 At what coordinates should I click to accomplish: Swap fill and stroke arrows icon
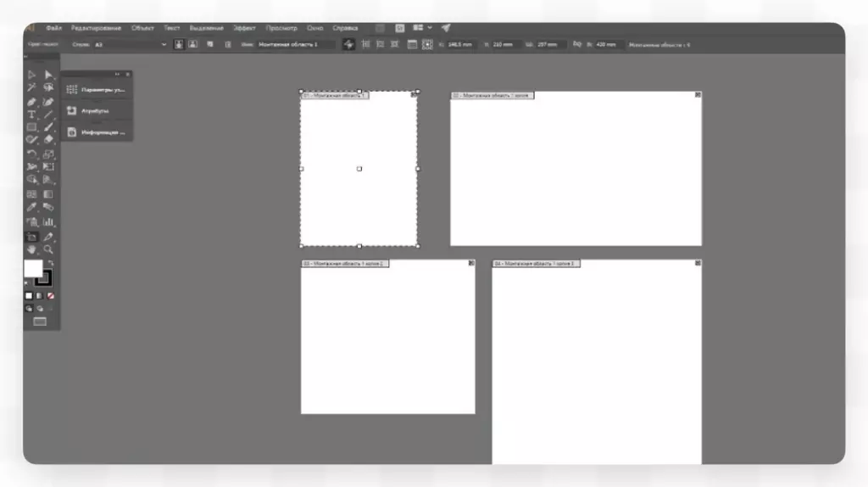pos(50,263)
